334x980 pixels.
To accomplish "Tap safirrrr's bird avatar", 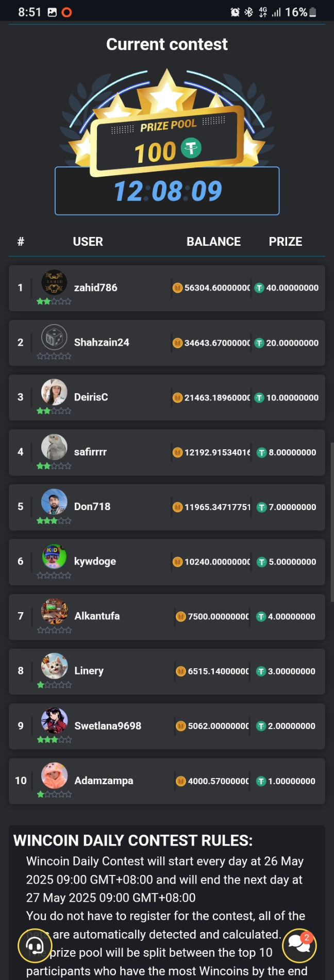I will [x=54, y=447].
